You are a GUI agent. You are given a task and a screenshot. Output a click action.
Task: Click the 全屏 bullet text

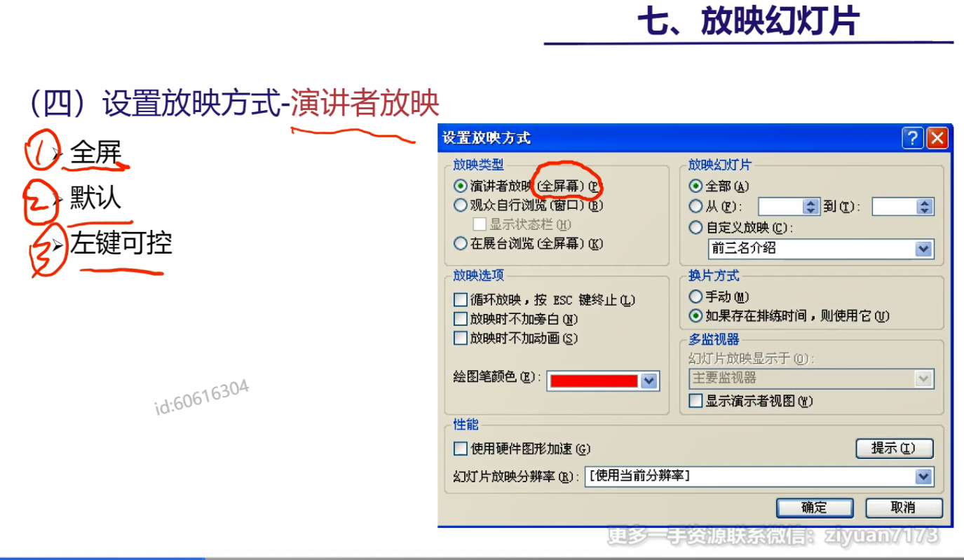click(x=95, y=152)
